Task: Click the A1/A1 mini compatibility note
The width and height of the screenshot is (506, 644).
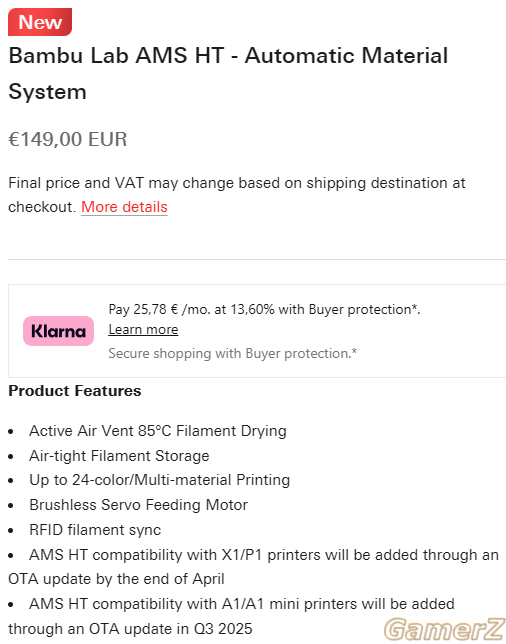Action: [231, 616]
